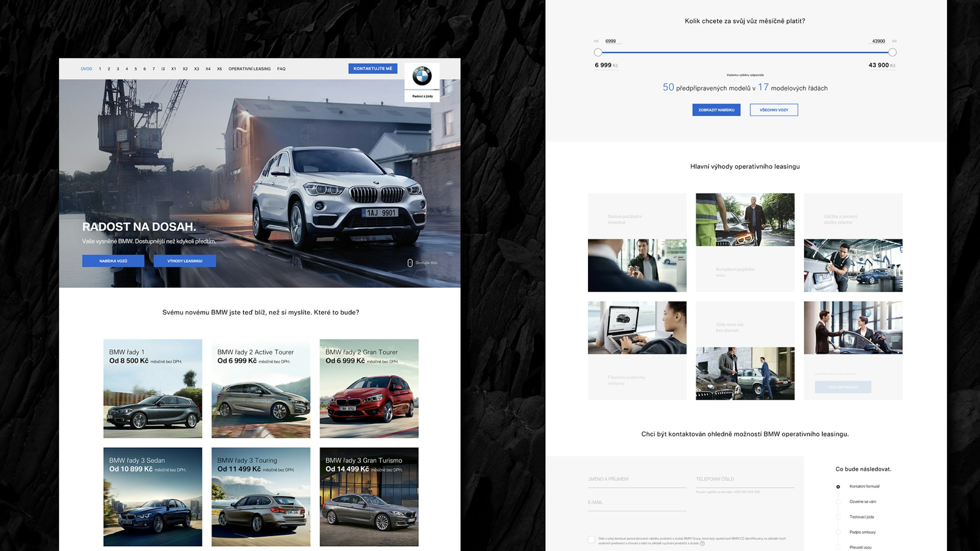Go to the X1 navigation item
Image resolution: width=980 pixels, height=551 pixels.
[174, 69]
